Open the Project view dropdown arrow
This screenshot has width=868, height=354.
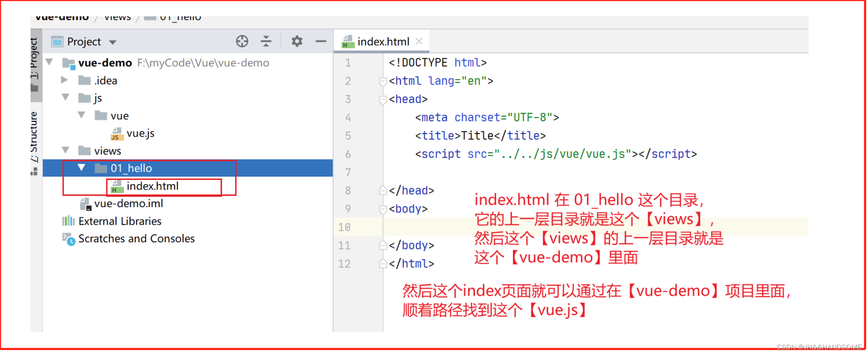coord(112,42)
